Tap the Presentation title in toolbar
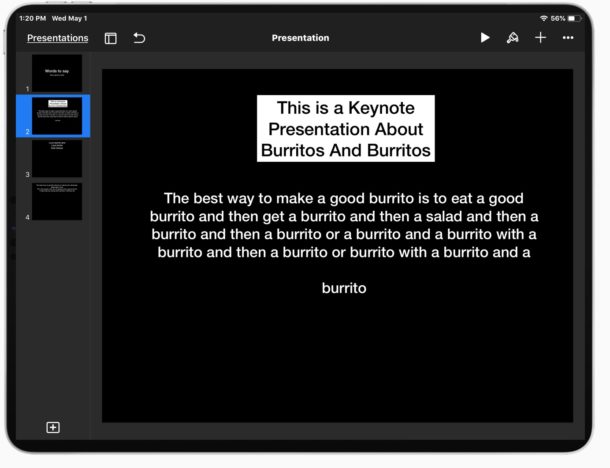This screenshot has height=468, width=610. pyautogui.click(x=300, y=38)
